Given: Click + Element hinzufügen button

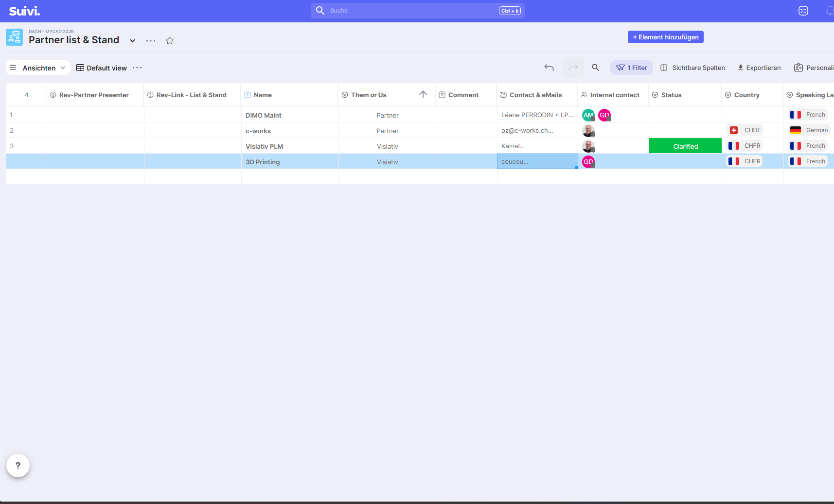Looking at the screenshot, I should point(666,37).
